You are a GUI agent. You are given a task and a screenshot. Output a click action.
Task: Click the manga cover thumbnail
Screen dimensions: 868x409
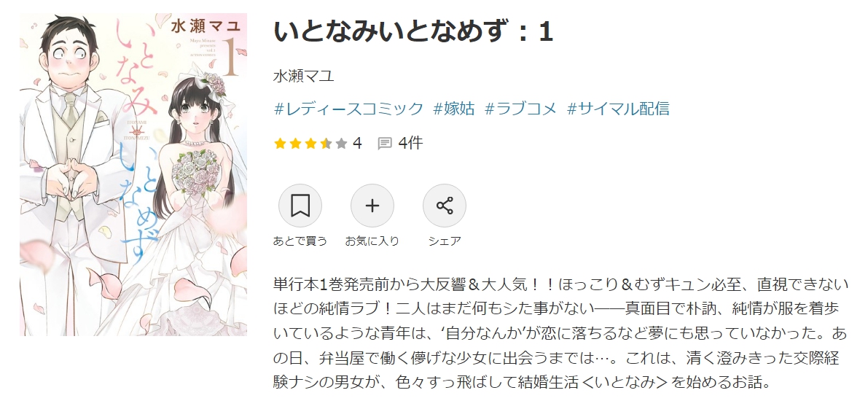click(x=133, y=174)
